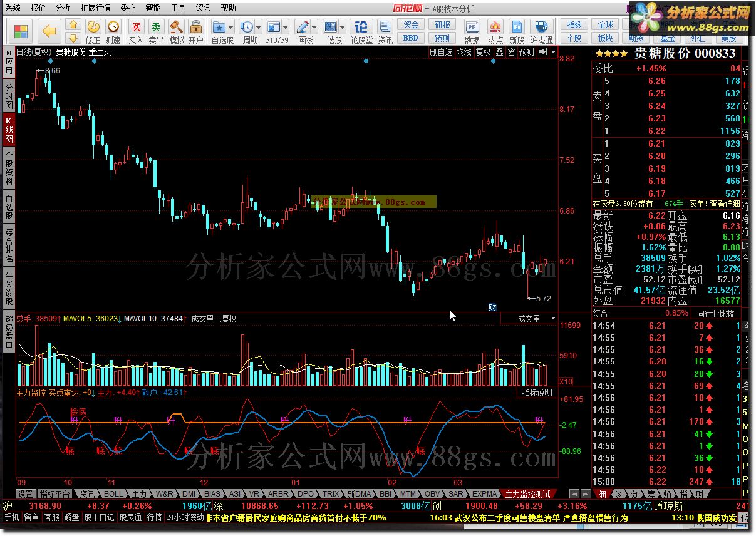Click the colorful home grid icon

pyautogui.click(x=21, y=31)
